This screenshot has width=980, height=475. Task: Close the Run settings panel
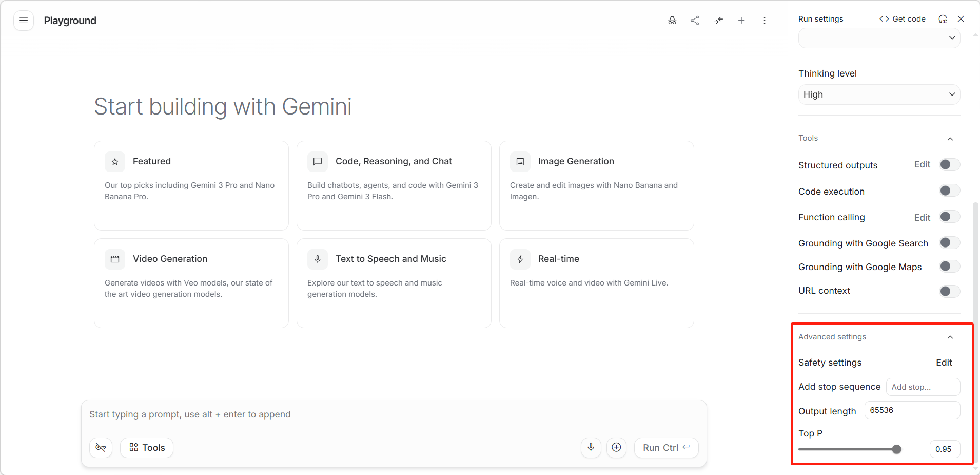pyautogui.click(x=961, y=19)
